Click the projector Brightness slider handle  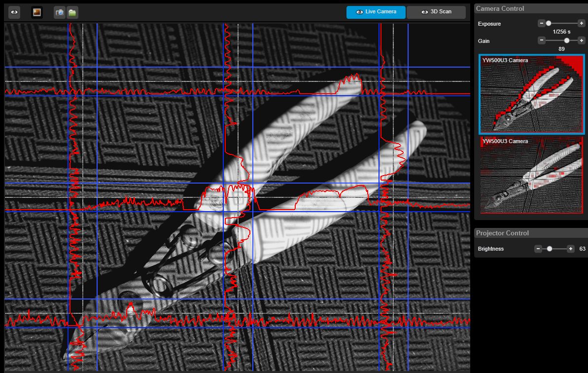(x=550, y=249)
